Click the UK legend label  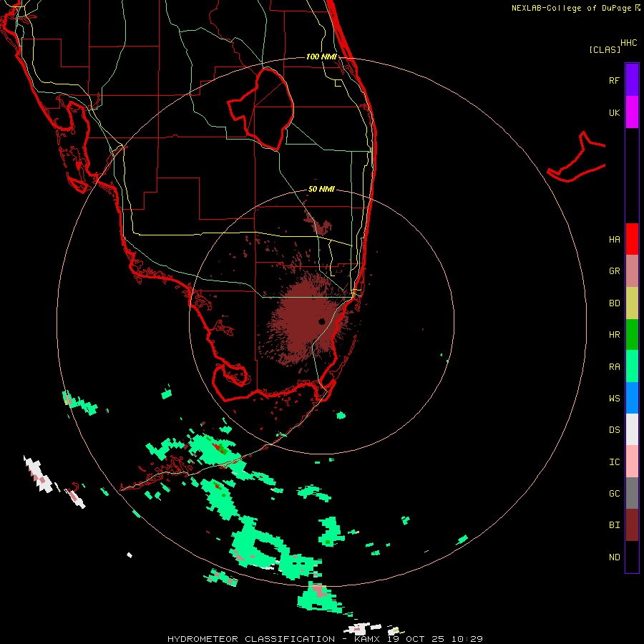[614, 113]
